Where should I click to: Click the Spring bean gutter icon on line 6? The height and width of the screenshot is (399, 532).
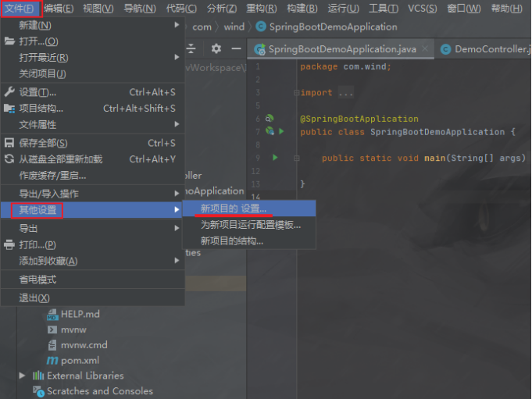(270, 119)
